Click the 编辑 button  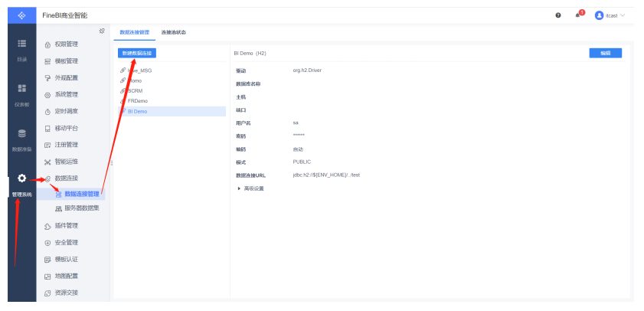coord(606,53)
